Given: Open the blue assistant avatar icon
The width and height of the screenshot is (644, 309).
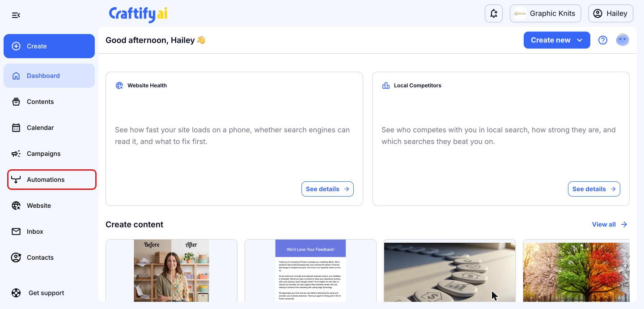Looking at the screenshot, I should coord(623,40).
